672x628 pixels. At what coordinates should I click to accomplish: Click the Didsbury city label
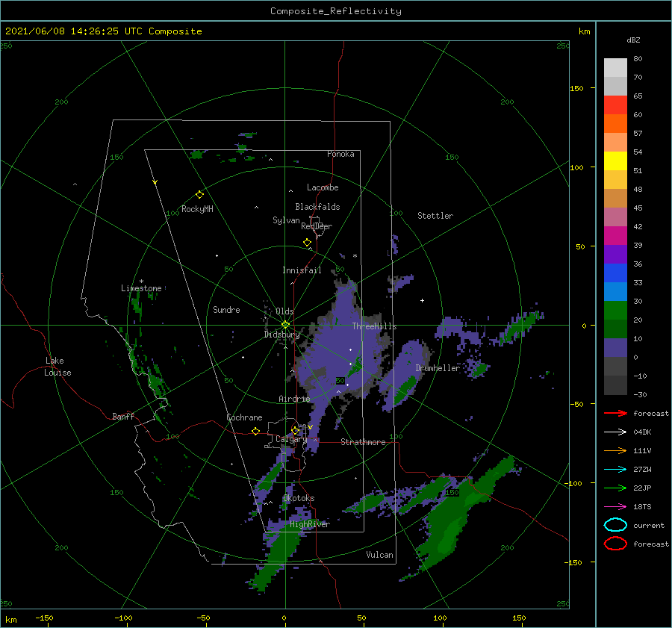point(281,335)
